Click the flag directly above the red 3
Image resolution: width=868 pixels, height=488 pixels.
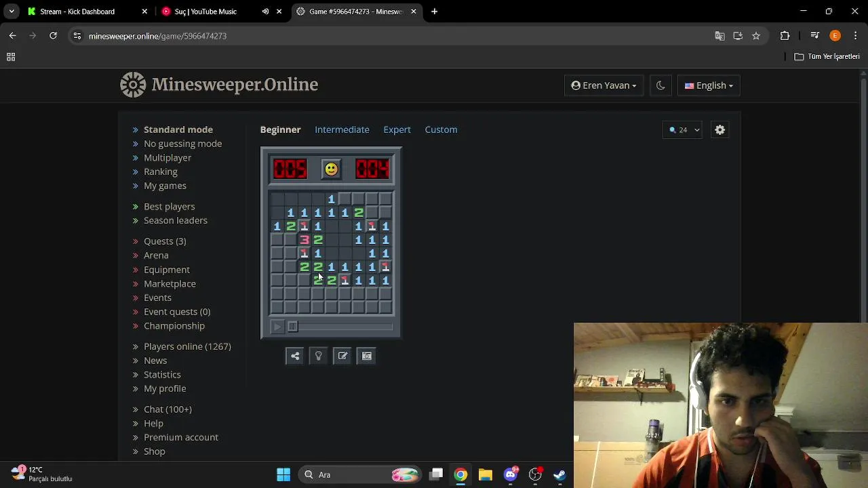click(x=304, y=226)
